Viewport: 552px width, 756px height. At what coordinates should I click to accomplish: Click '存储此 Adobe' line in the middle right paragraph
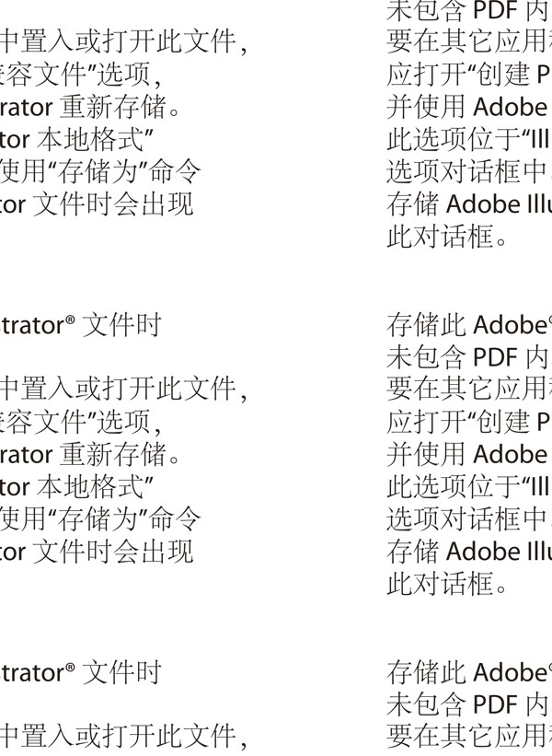click(x=469, y=324)
